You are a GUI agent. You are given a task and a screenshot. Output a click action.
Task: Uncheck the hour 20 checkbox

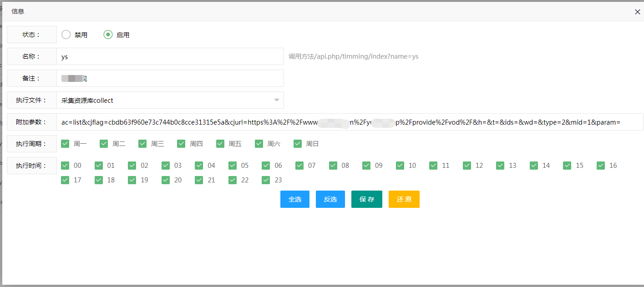click(166, 180)
